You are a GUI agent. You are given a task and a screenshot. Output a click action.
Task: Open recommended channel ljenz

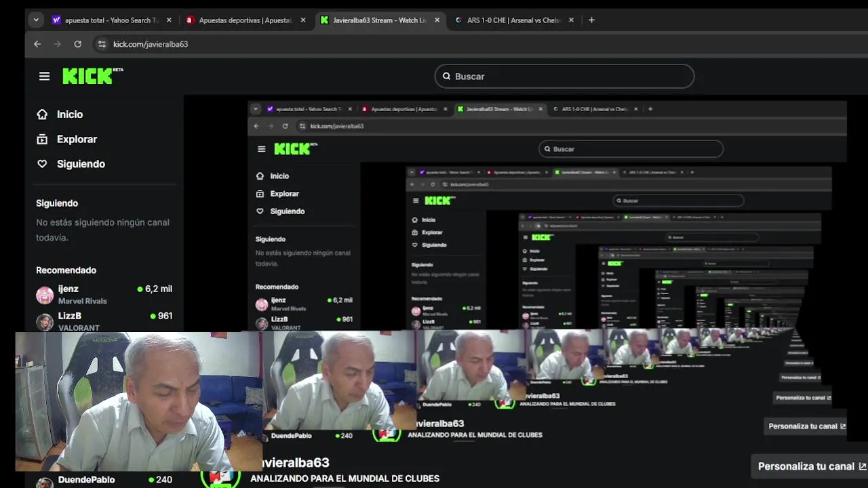[104, 295]
